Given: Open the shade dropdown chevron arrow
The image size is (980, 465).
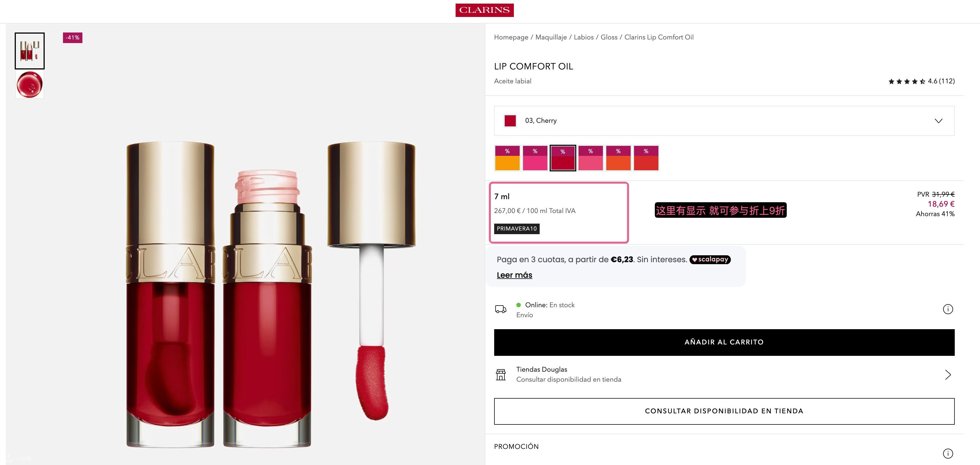Looking at the screenshot, I should click(x=939, y=121).
